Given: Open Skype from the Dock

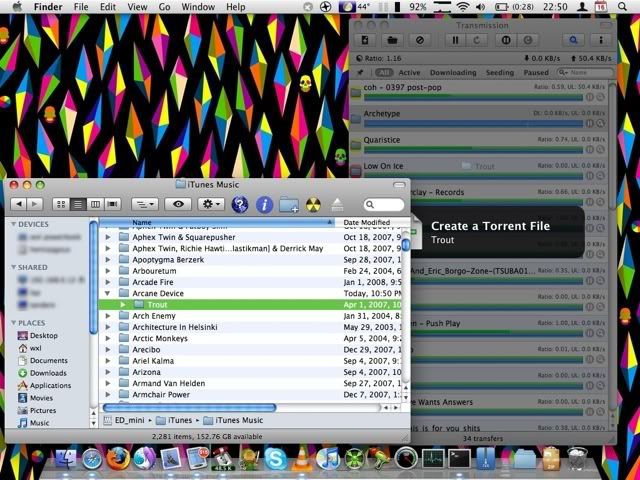Looking at the screenshot, I should (x=276, y=459).
